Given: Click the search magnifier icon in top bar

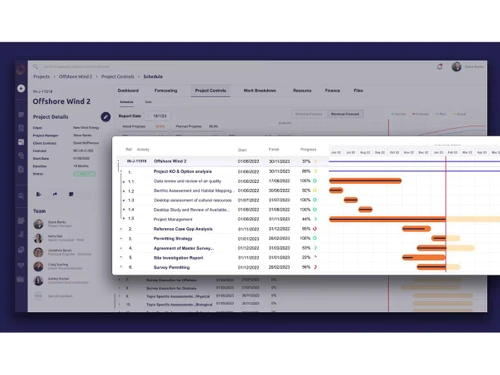Looking at the screenshot, I should coord(35,67).
